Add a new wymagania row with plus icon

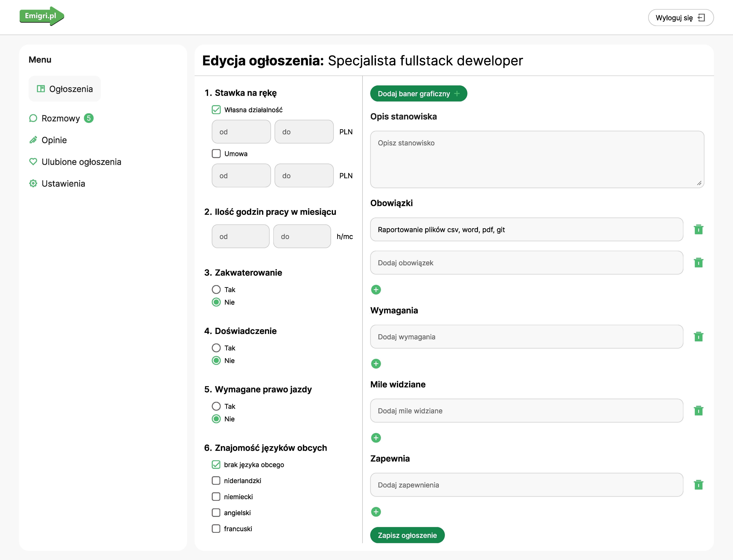(x=376, y=364)
